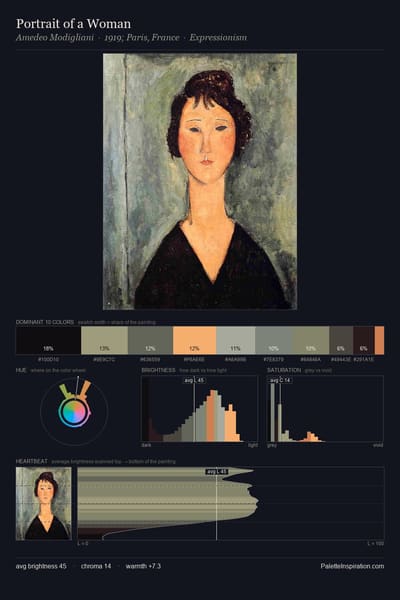Click the 10% bluish-grey swatch

274,340
